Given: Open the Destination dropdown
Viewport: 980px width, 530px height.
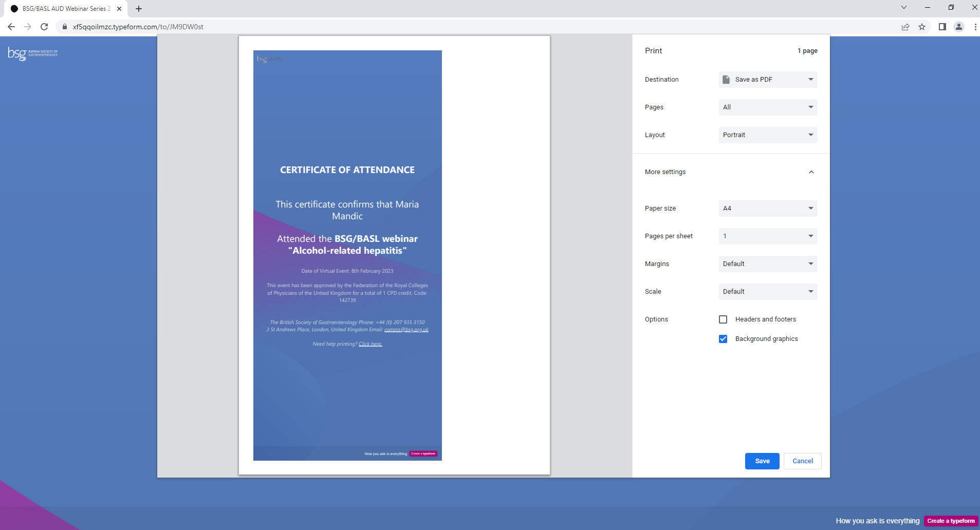Looking at the screenshot, I should tap(768, 80).
